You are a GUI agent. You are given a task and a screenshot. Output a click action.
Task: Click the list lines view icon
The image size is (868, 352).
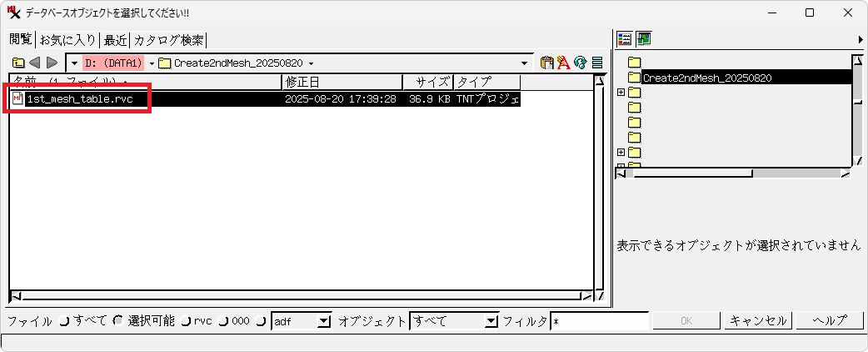(597, 63)
